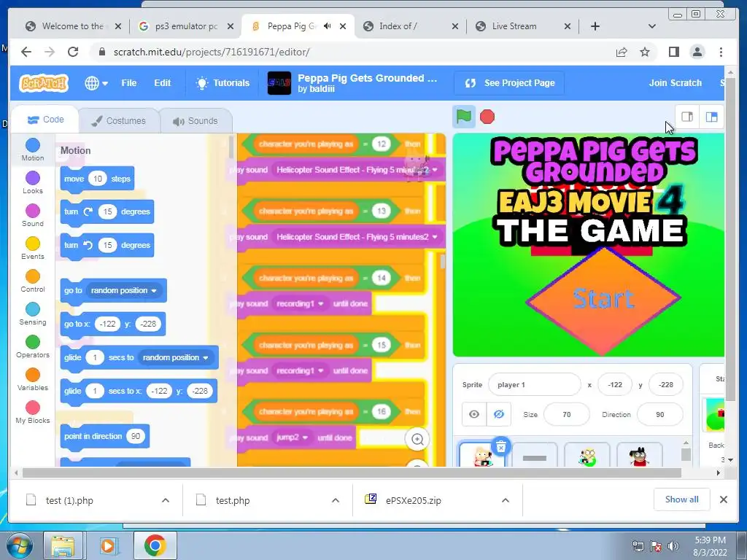
Task: Open Chrome side panel
Action: [673, 52]
